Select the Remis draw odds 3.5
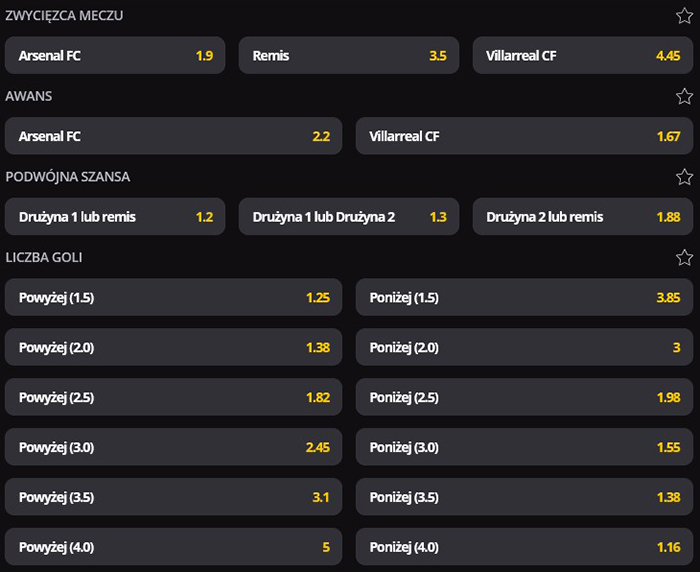 349,56
